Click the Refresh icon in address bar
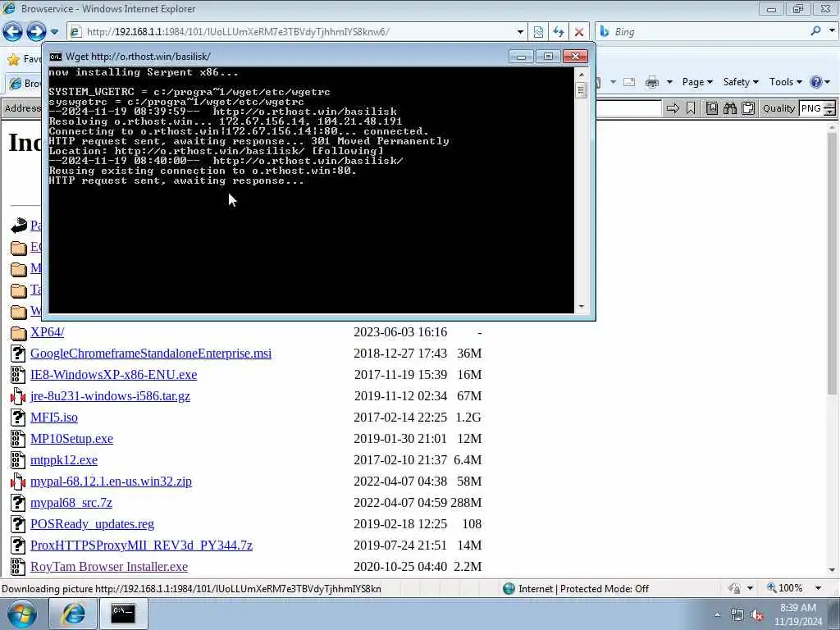 558,32
